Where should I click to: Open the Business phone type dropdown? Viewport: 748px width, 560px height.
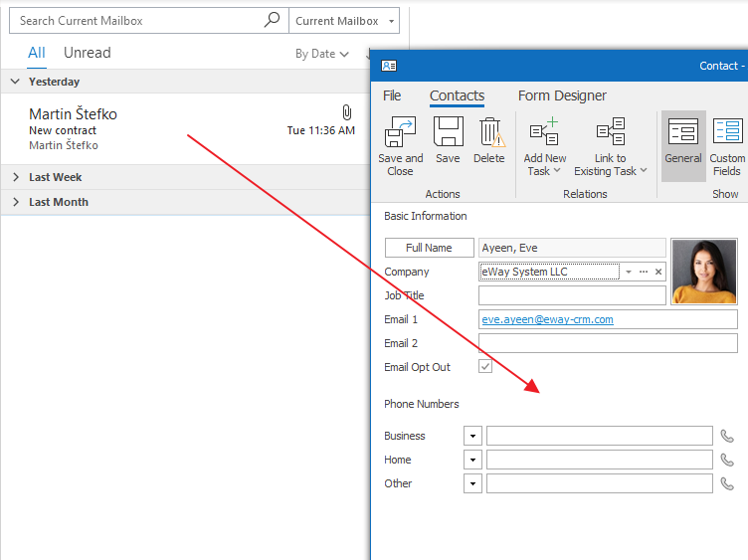[x=472, y=436]
